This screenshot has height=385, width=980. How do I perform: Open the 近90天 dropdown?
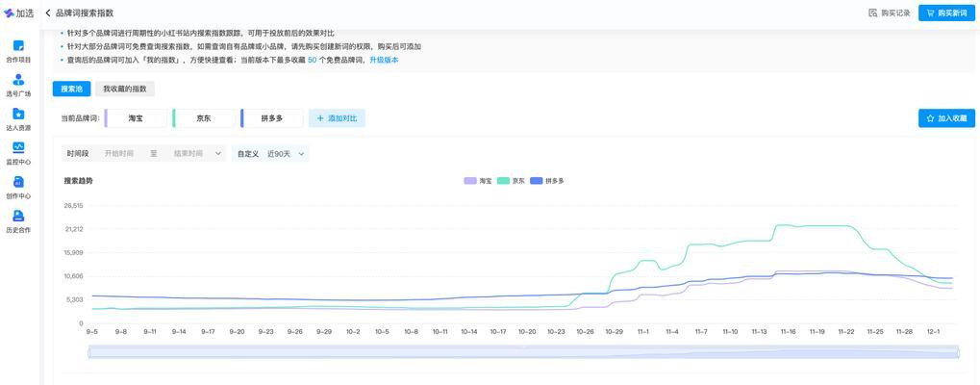[x=286, y=153]
